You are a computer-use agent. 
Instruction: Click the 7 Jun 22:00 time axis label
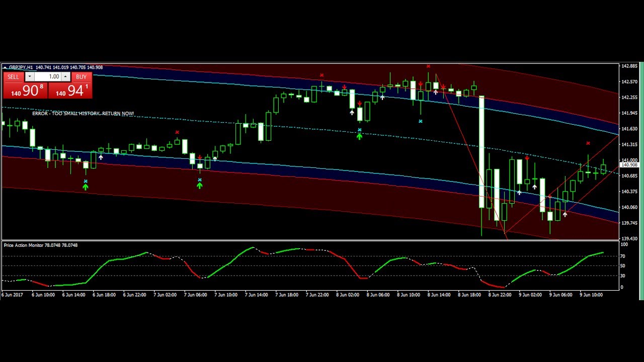pos(317,295)
